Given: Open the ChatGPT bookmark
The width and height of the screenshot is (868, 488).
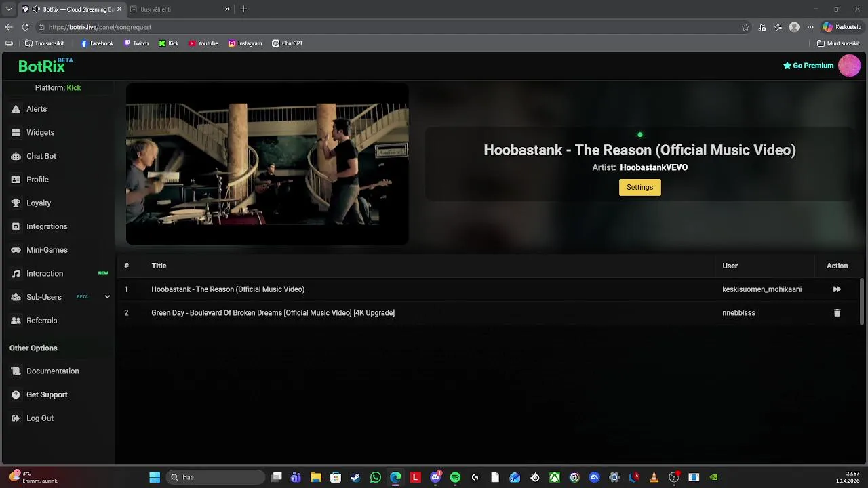Looking at the screenshot, I should pos(288,43).
